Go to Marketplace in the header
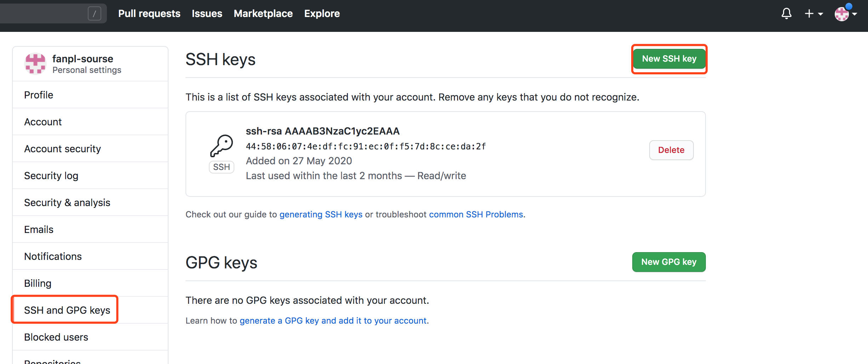 click(x=263, y=14)
